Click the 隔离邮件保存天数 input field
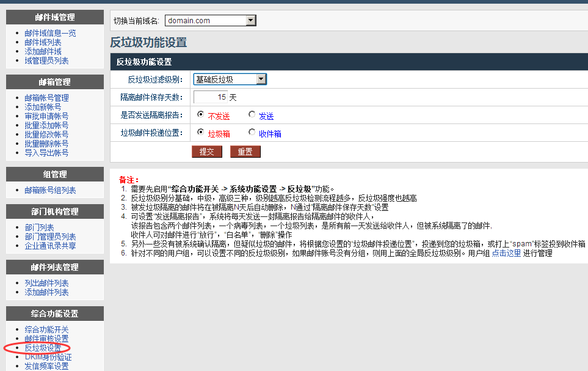Viewport: 588px width, 371px height. 210,97
